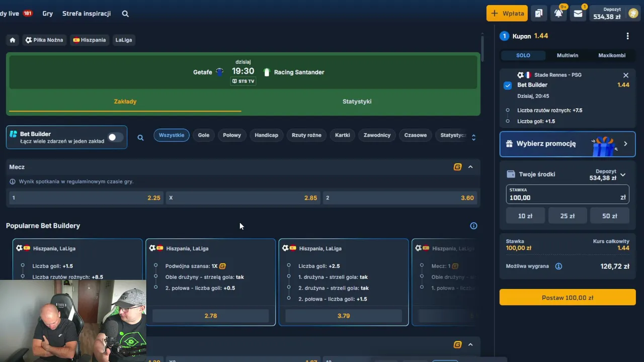Set stake with the 25 zł button
This screenshot has height=362, width=644.
[568, 216]
